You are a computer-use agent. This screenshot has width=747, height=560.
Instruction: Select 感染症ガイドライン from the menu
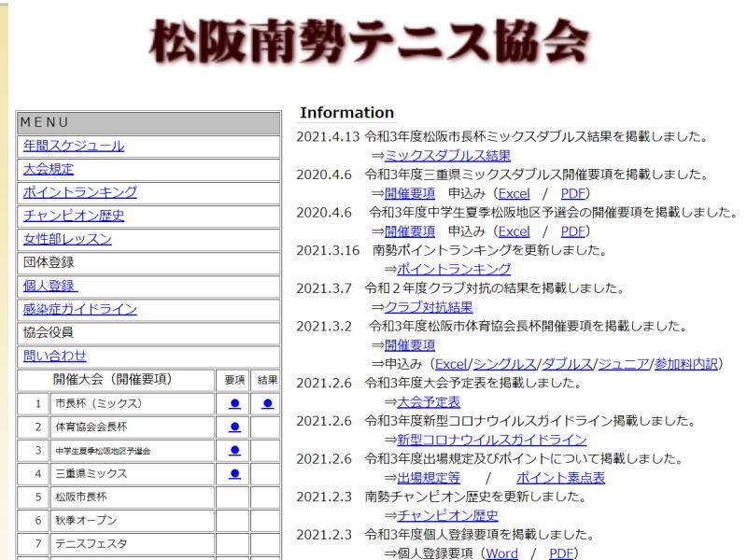(80, 310)
